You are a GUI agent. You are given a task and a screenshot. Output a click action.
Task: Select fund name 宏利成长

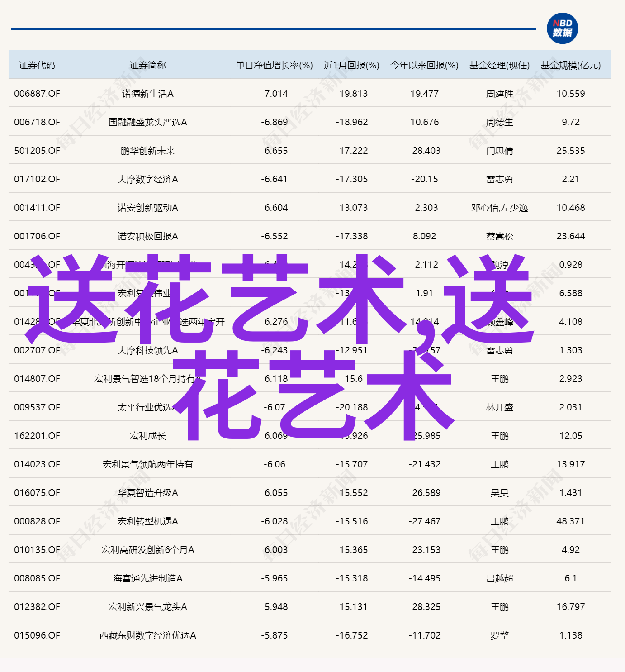(148, 436)
